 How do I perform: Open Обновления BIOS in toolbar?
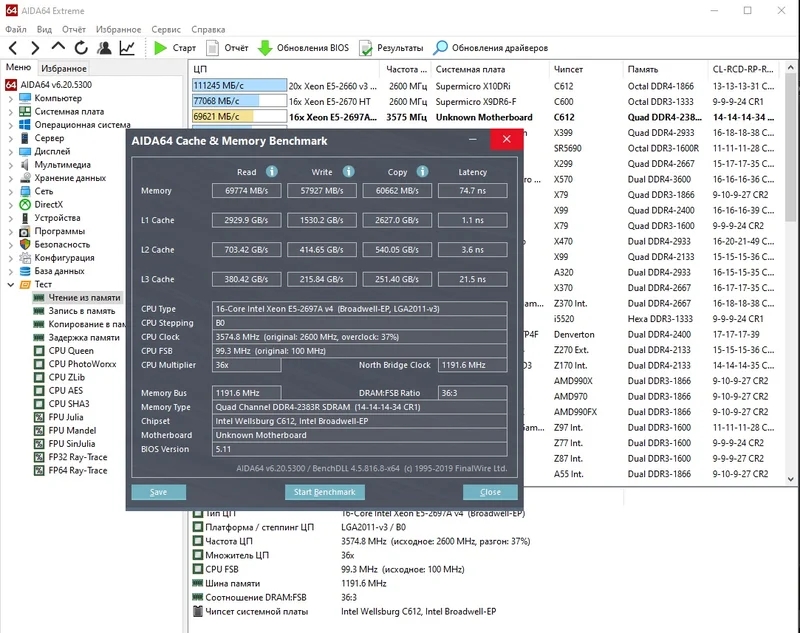pos(304,48)
